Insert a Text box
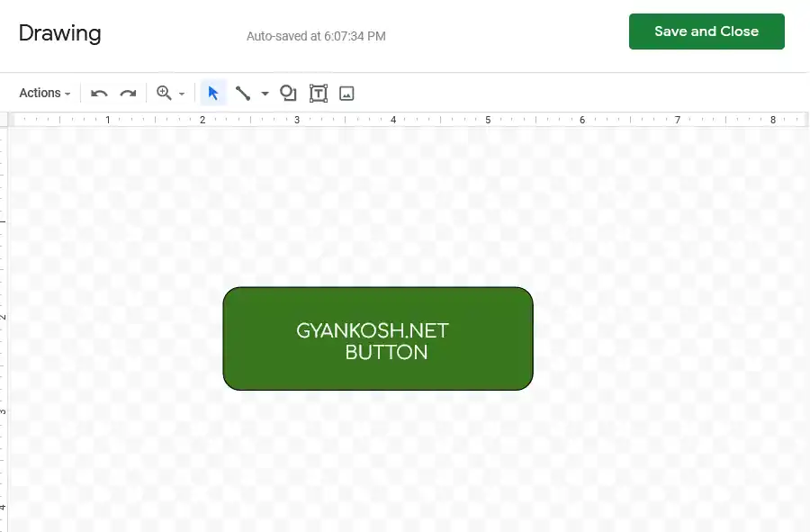Screen dimensions: 810x532 point(318,93)
